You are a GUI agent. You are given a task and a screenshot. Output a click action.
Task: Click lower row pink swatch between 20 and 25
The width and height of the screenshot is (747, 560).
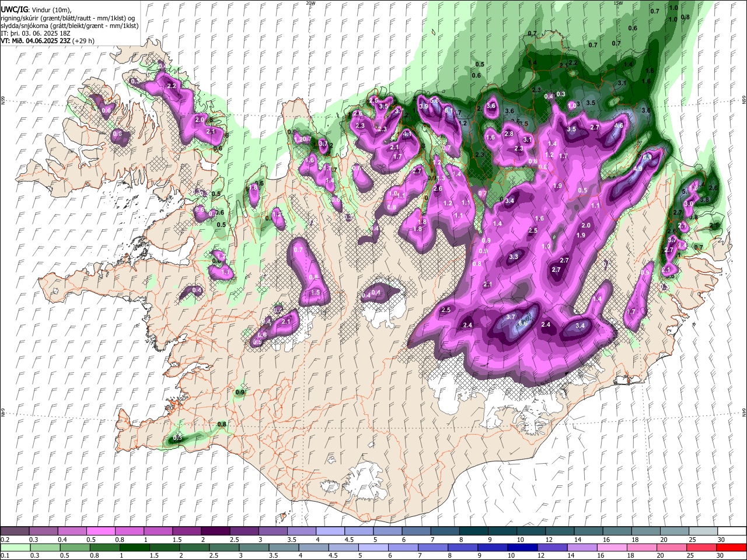(672, 547)
